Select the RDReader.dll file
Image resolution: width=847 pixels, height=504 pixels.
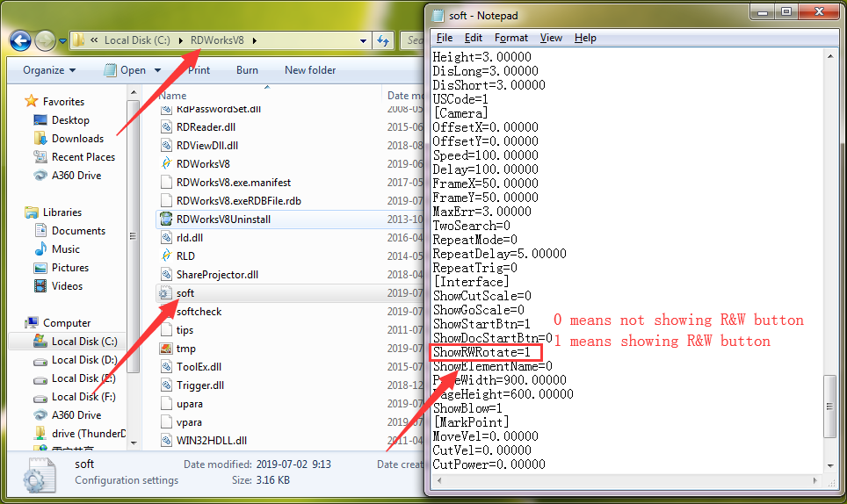[x=206, y=126]
